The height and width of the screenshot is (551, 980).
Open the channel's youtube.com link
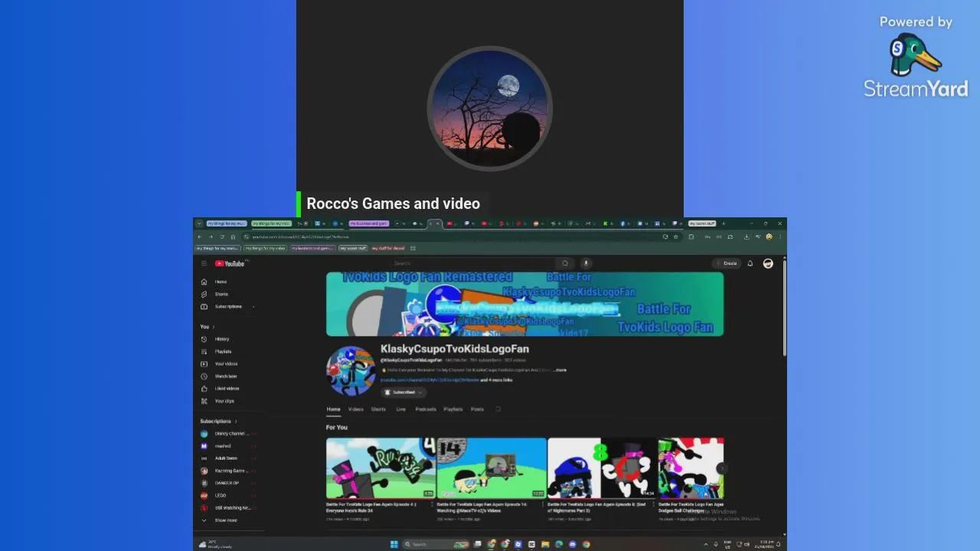(430, 380)
